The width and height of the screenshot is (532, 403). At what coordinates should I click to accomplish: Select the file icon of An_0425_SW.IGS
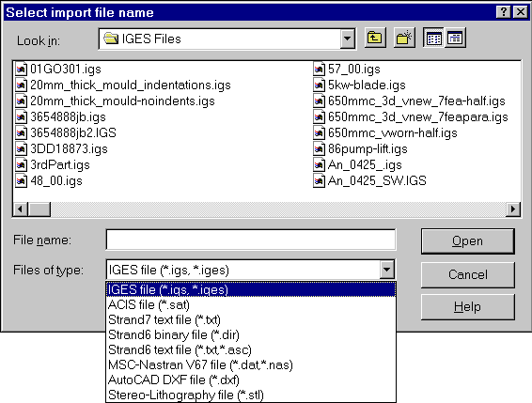tap(319, 180)
